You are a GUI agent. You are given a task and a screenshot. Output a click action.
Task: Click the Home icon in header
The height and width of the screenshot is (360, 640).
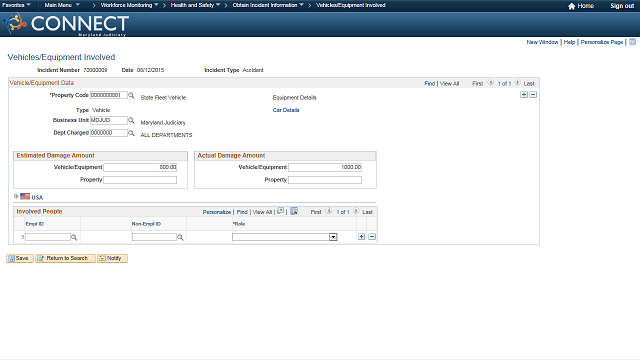point(571,6)
